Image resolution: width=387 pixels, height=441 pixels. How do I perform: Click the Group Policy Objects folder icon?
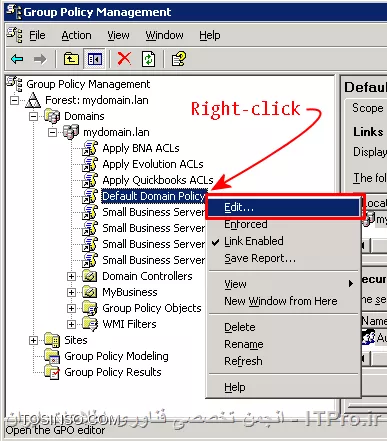pos(90,308)
